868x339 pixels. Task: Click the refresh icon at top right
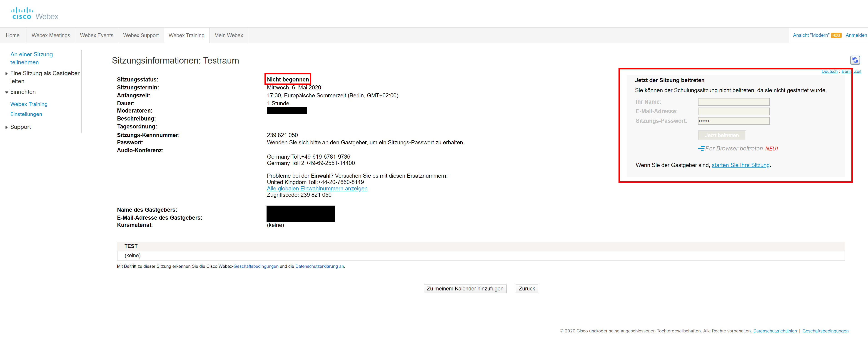855,60
